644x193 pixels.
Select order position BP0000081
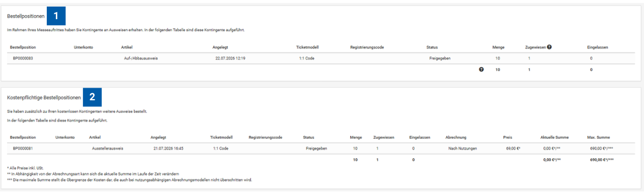[x=23, y=149]
